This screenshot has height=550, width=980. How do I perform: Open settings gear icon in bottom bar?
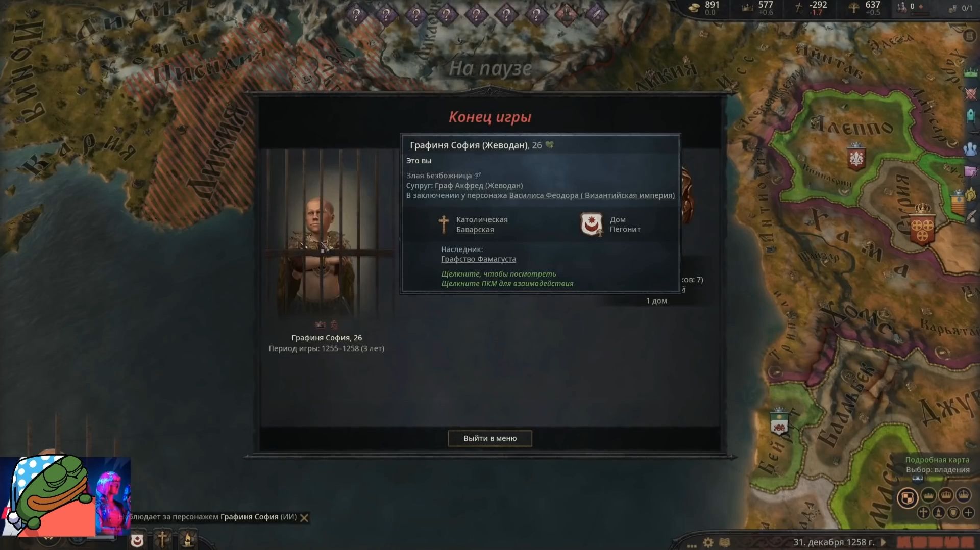[x=708, y=542]
